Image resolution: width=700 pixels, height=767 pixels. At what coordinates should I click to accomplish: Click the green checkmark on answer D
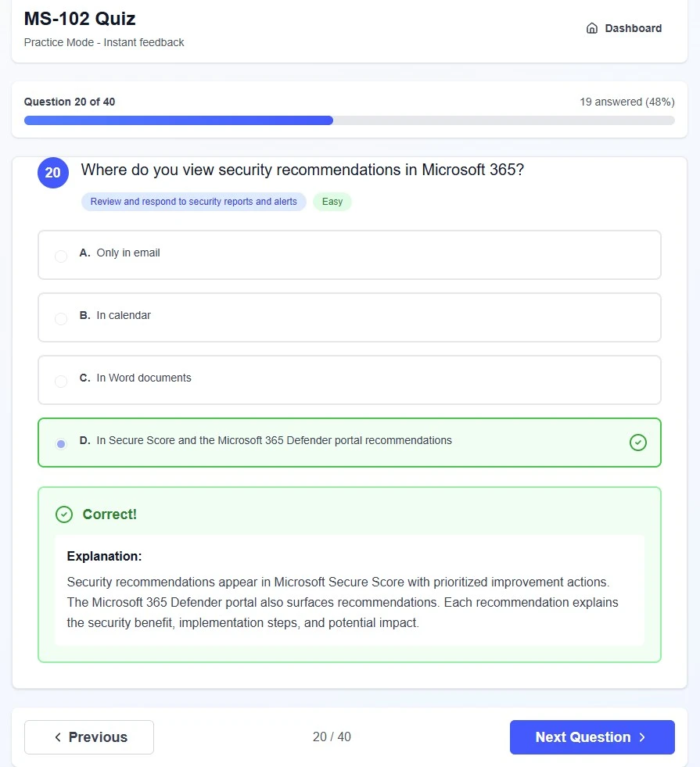tap(638, 442)
